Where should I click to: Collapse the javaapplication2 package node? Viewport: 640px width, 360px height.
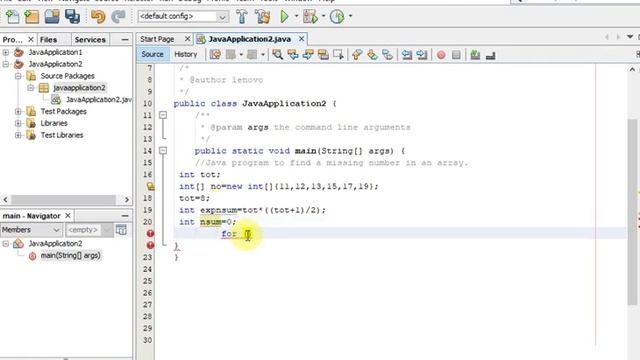pyautogui.click(x=30, y=88)
